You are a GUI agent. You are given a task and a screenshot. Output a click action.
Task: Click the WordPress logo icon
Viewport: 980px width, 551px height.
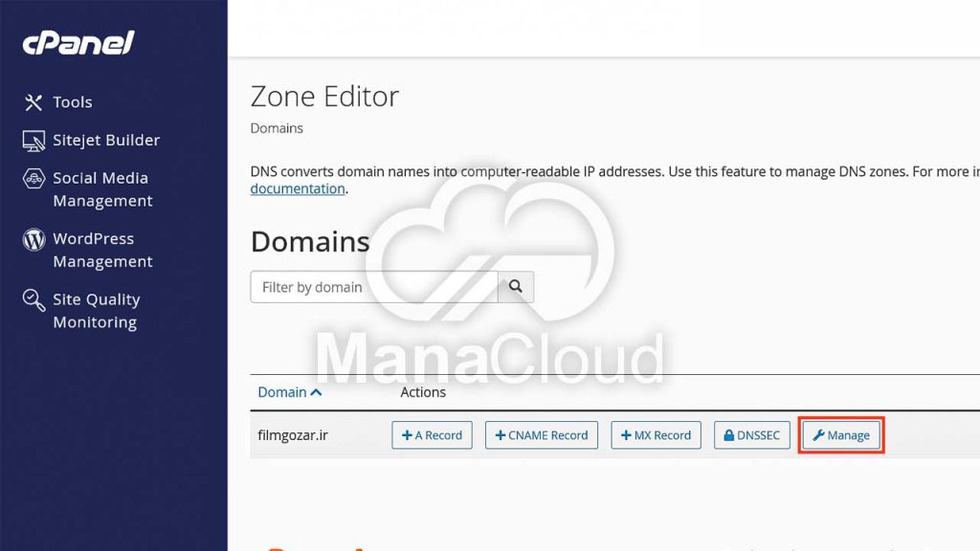[33, 239]
